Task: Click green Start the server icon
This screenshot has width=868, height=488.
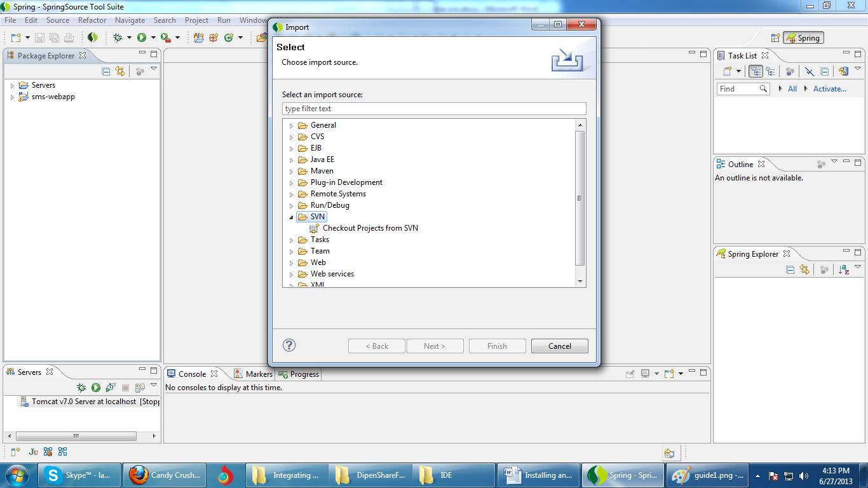Action: (96, 388)
